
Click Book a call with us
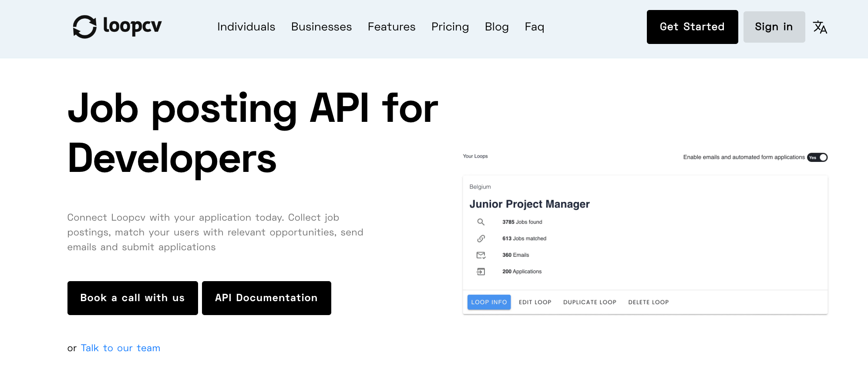pyautogui.click(x=132, y=298)
